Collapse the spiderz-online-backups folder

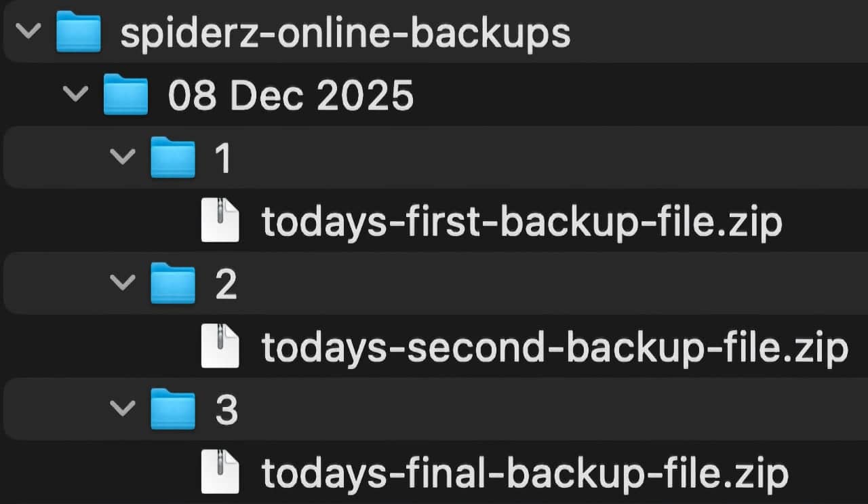point(28,31)
